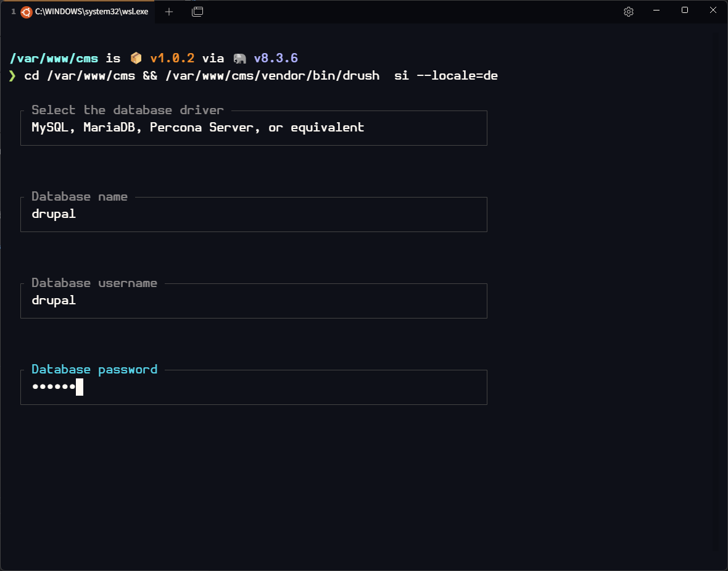This screenshot has width=728, height=571.
Task: Click the tab overview icon beside the plus
Action: 197,12
